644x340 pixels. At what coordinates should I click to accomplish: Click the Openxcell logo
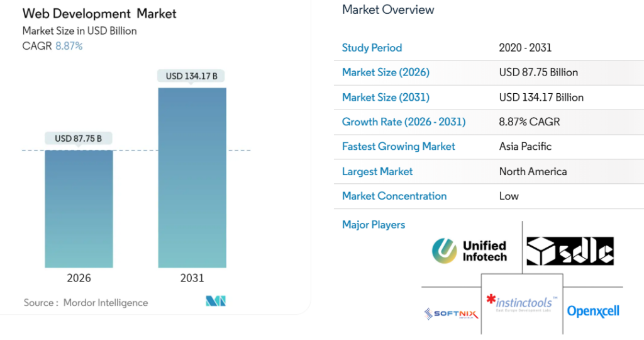tap(593, 311)
